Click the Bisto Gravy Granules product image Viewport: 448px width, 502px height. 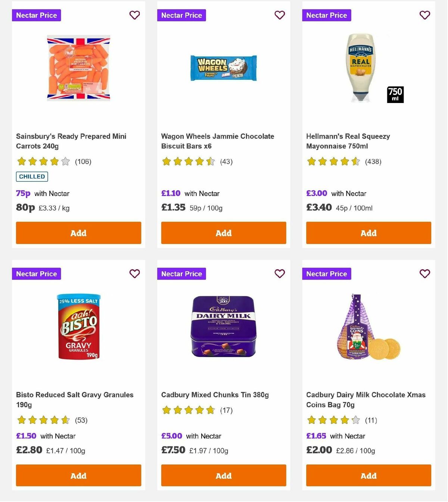[78, 328]
